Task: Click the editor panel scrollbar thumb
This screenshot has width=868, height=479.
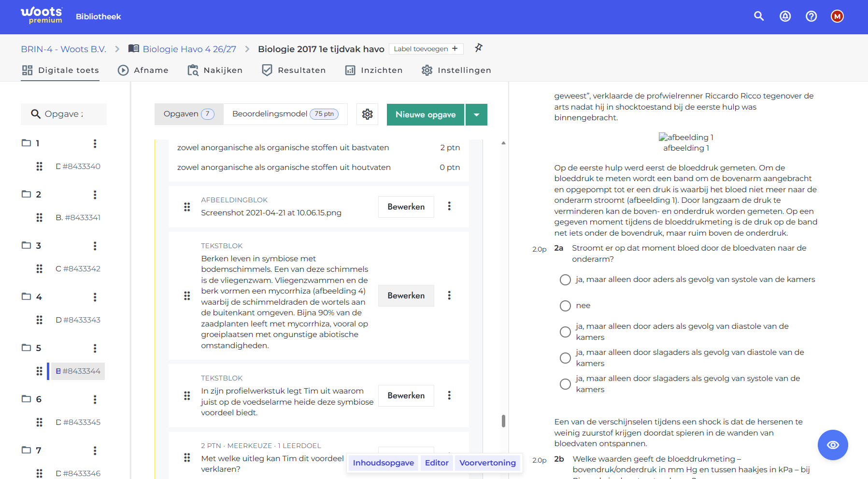Action: click(503, 421)
